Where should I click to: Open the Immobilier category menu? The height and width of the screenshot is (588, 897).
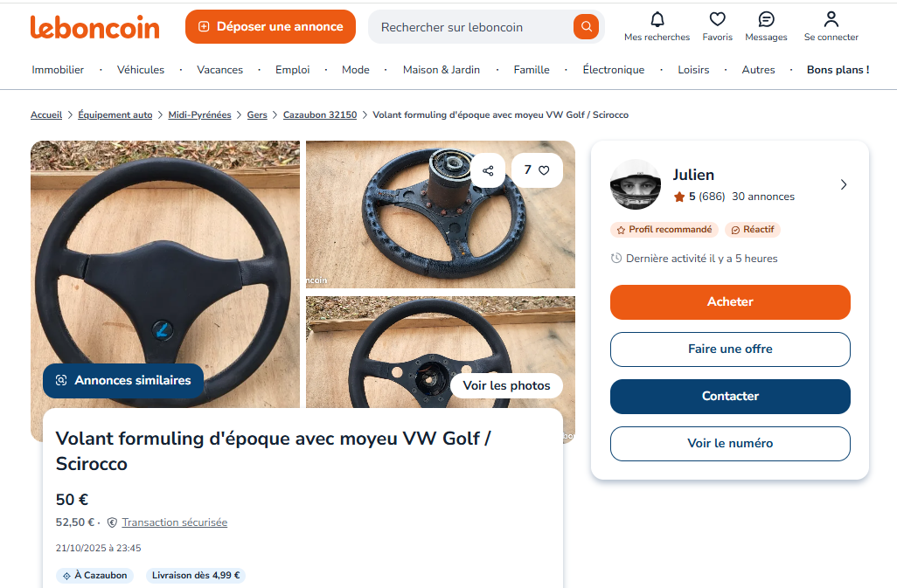click(58, 70)
